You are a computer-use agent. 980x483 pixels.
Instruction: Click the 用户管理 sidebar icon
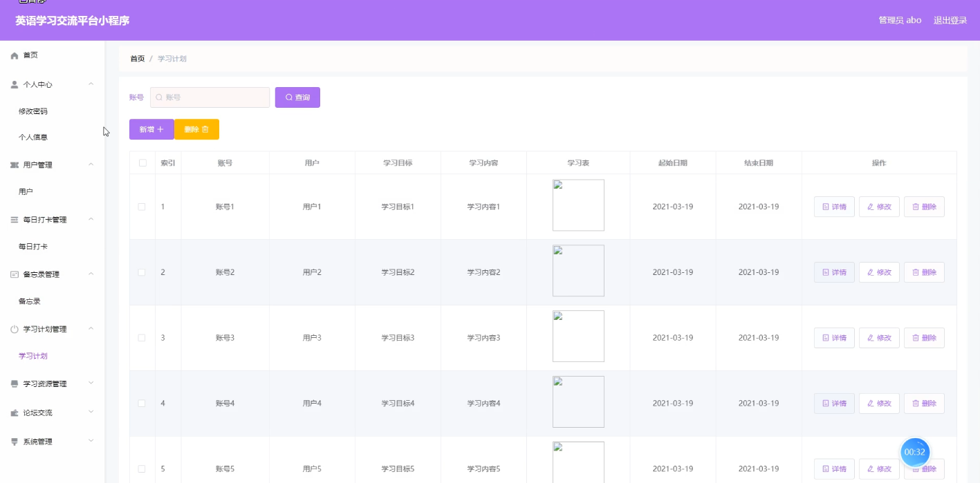coord(15,165)
